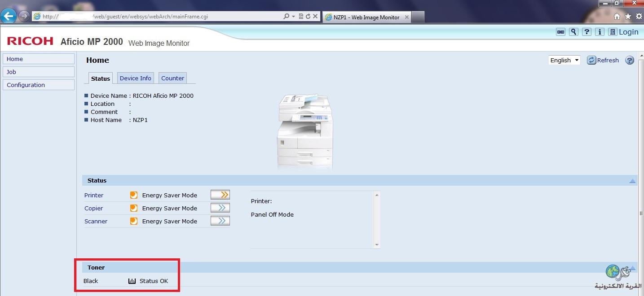Click Scanner energy saver orange icon
Viewport: 644px width, 296px height.
pos(133,221)
